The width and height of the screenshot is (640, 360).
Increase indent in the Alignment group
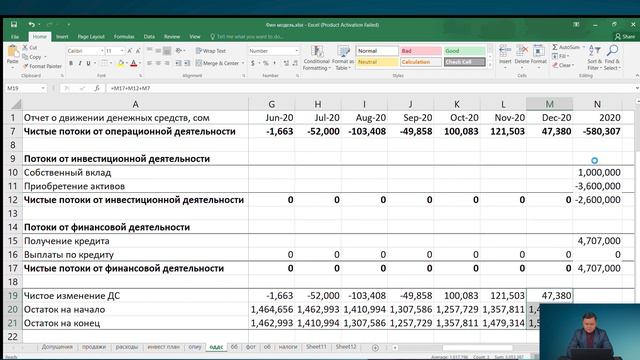pyautogui.click(x=187, y=63)
